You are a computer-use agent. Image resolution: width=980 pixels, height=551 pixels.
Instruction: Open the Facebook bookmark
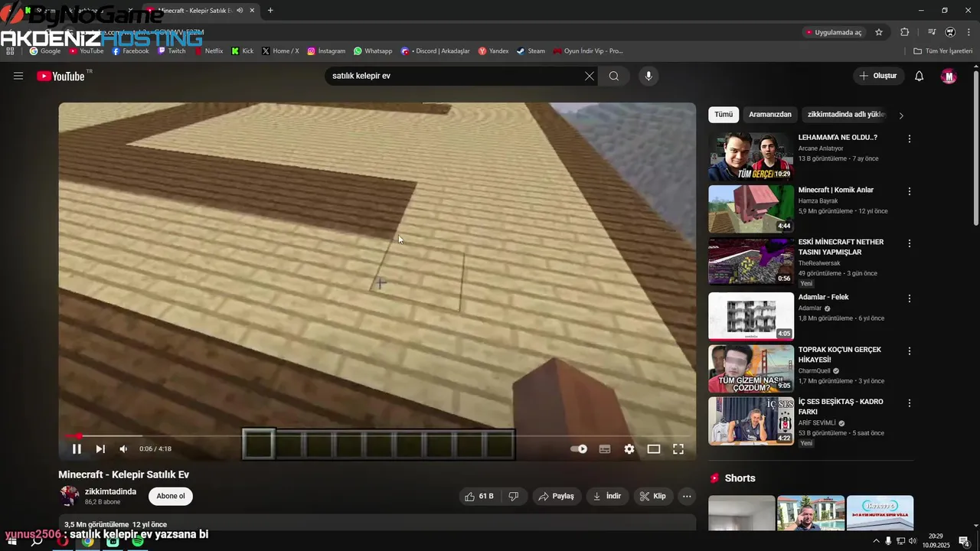pyautogui.click(x=130, y=51)
